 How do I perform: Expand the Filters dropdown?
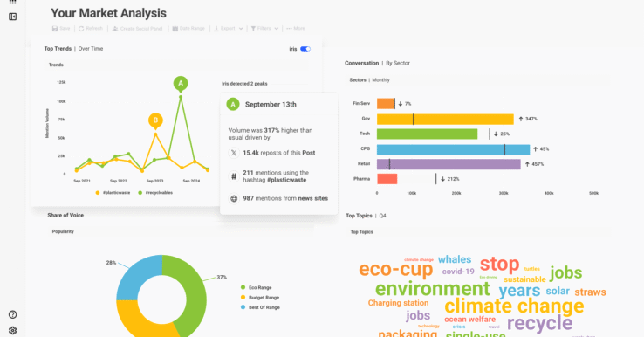[264, 28]
